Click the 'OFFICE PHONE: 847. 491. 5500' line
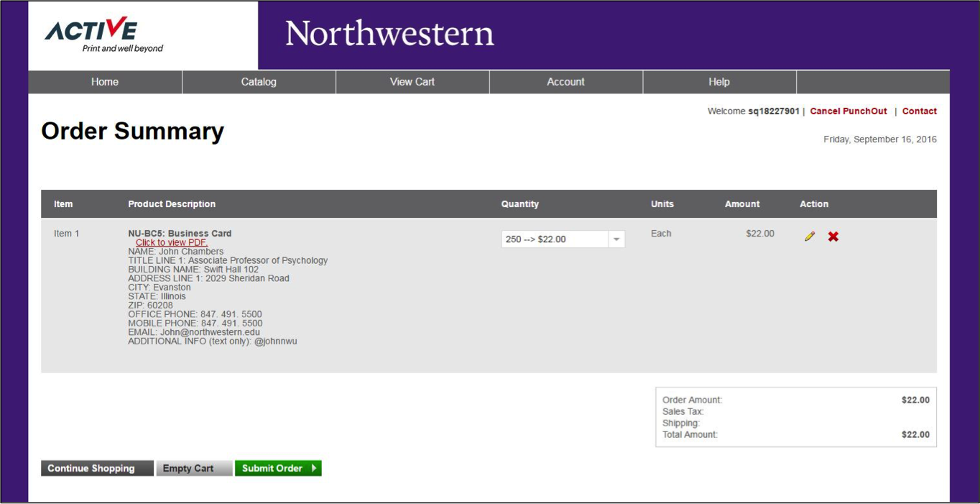The image size is (980, 504). [195, 315]
